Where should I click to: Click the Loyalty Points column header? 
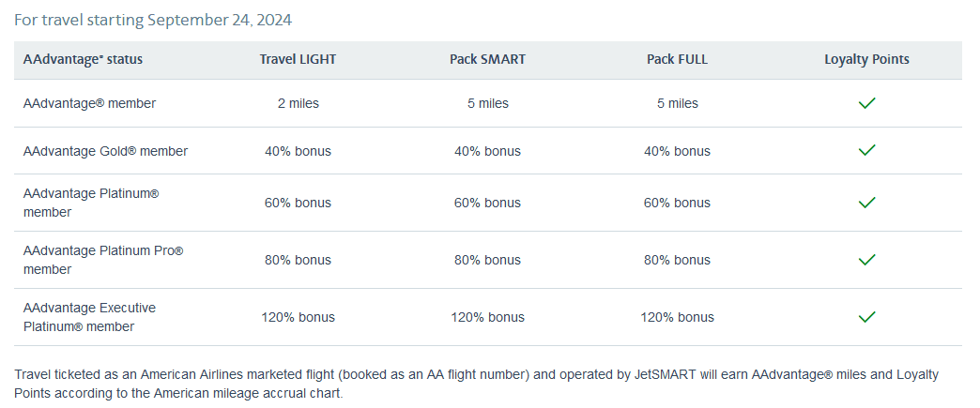pos(866,59)
